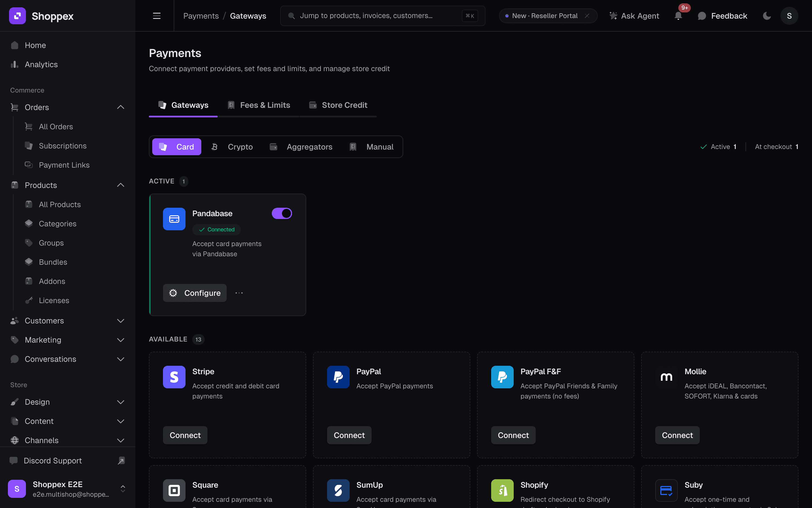This screenshot has width=812, height=508.
Task: Select the Card gateway filter
Action: (x=177, y=147)
